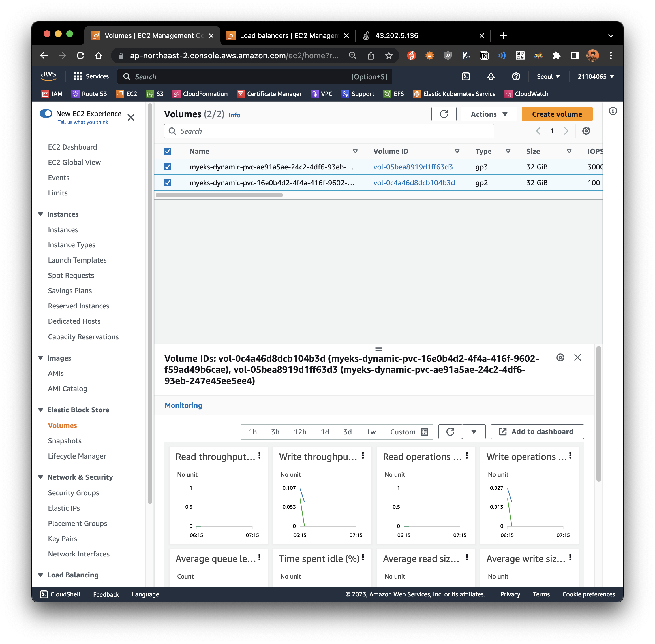Click Add to dashboard button

(537, 432)
